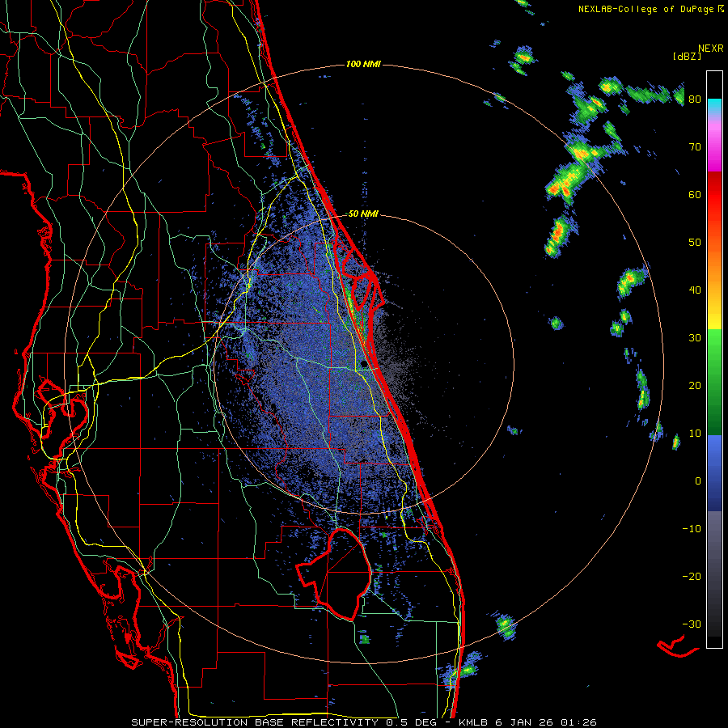The width and height of the screenshot is (728, 728).
Task: Click the blue segment of the color bar
Action: pos(714,472)
